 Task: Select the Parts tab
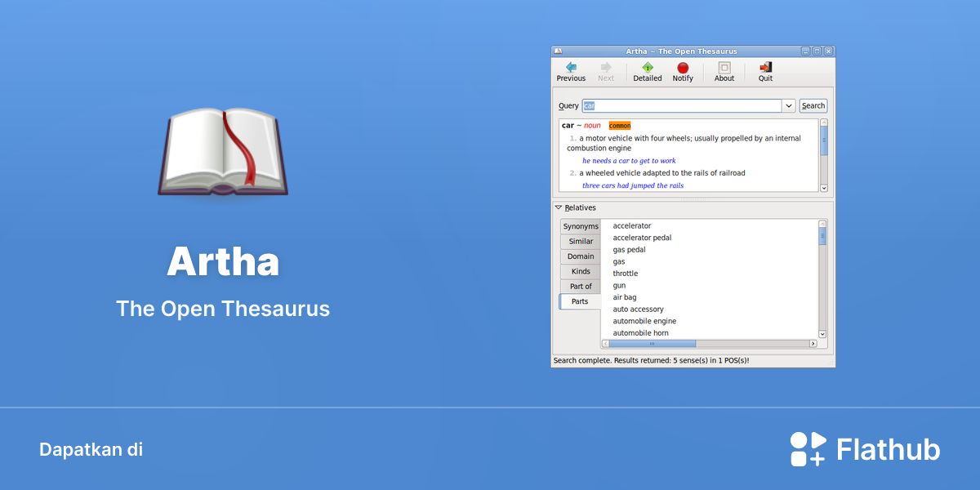point(580,301)
